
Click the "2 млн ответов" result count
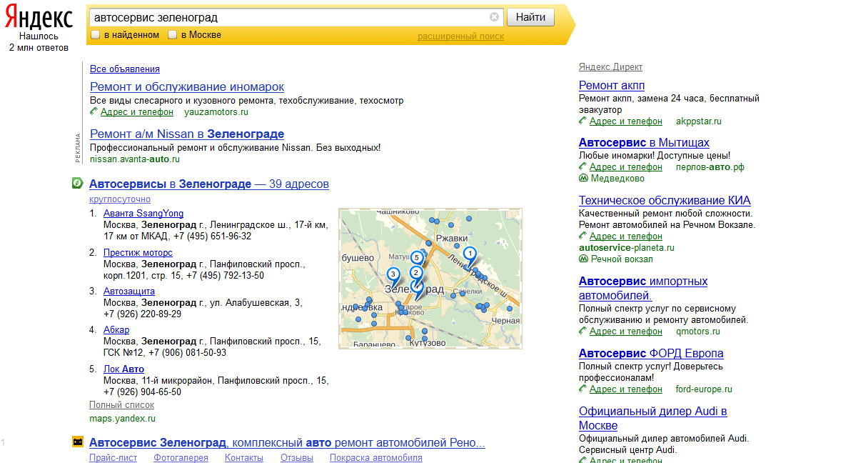39,48
